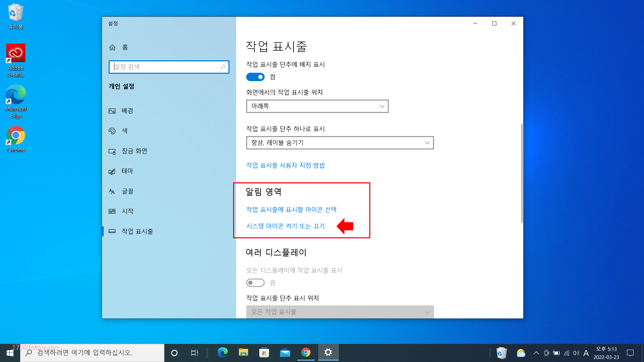
Task: Open 작업 표시줄 사용자 지정 방법 link
Action: click(x=285, y=165)
